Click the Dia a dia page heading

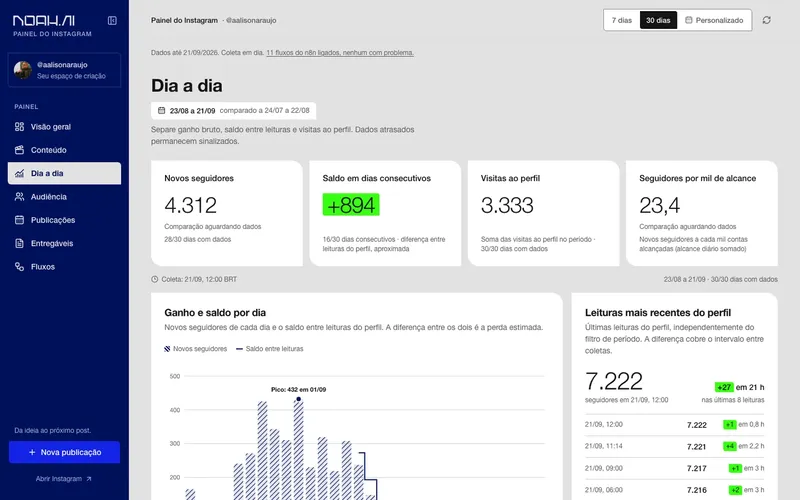click(x=187, y=86)
